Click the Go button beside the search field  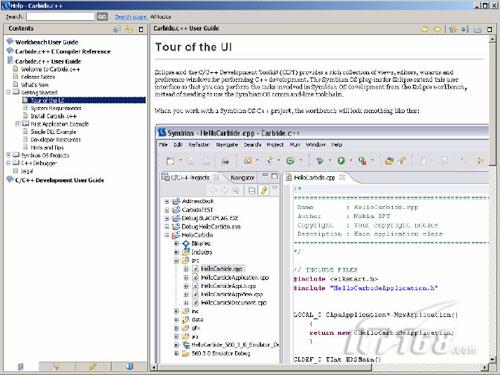[x=102, y=17]
